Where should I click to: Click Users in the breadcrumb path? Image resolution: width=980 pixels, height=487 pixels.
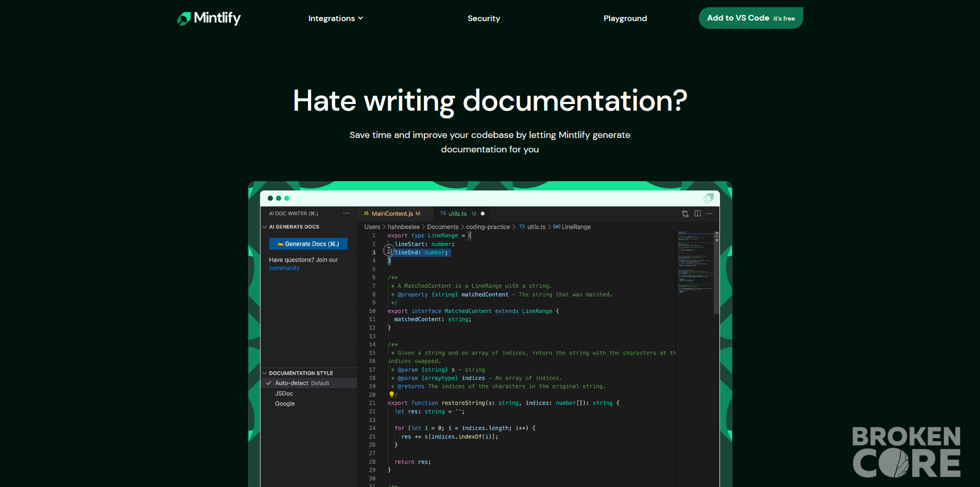(372, 227)
